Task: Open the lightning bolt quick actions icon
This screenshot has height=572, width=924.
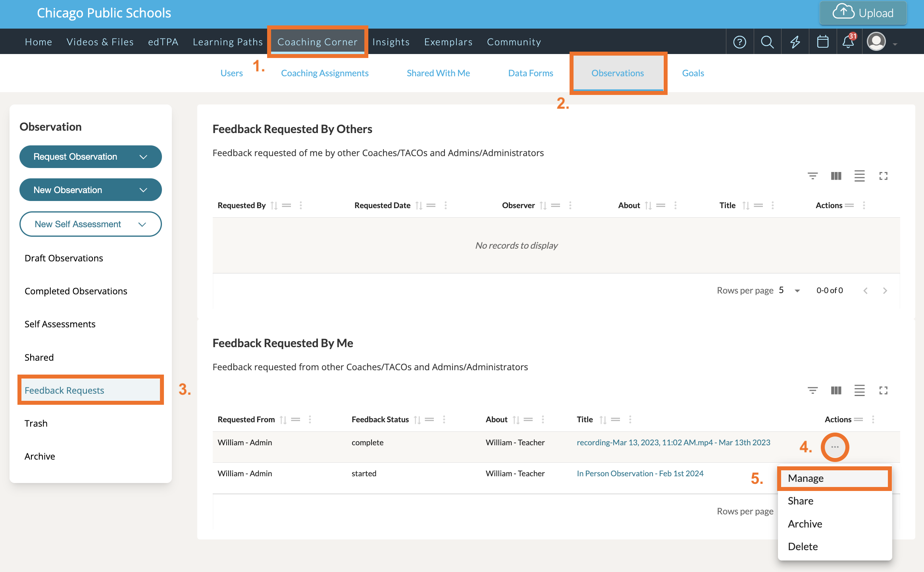Action: pos(795,42)
